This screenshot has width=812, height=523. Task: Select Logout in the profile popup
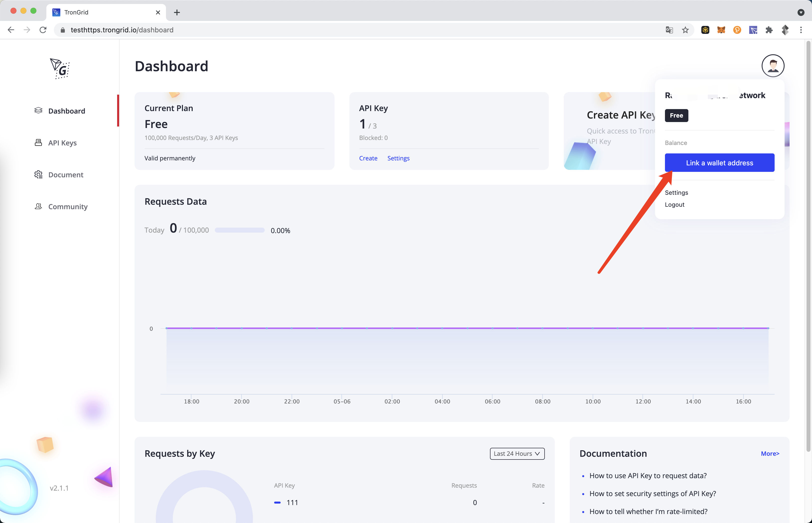tap(674, 204)
